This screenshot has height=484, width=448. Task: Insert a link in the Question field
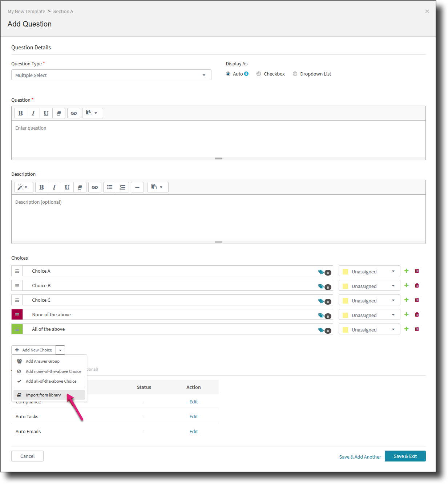[74, 113]
